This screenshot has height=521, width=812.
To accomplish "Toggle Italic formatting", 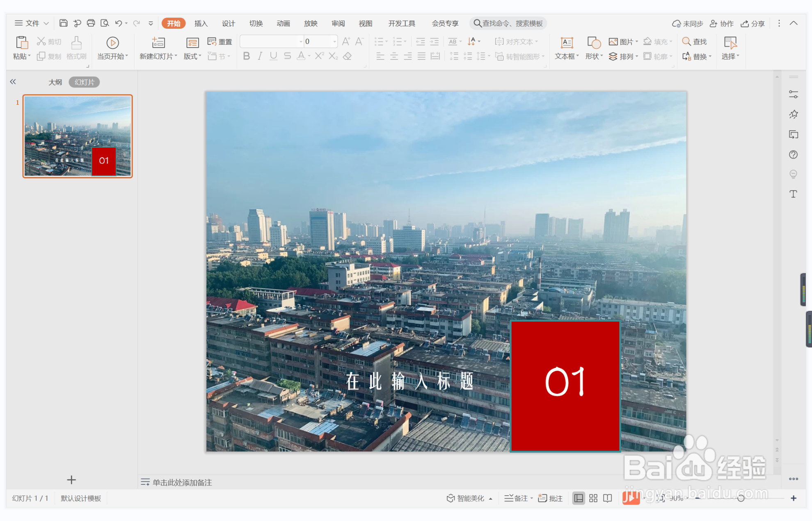I will [260, 56].
